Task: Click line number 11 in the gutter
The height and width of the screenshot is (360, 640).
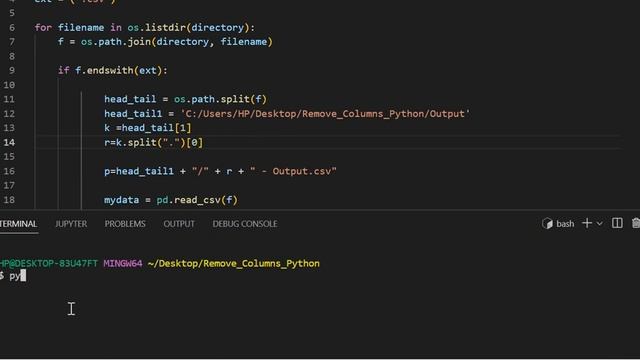Action: pos(9,99)
